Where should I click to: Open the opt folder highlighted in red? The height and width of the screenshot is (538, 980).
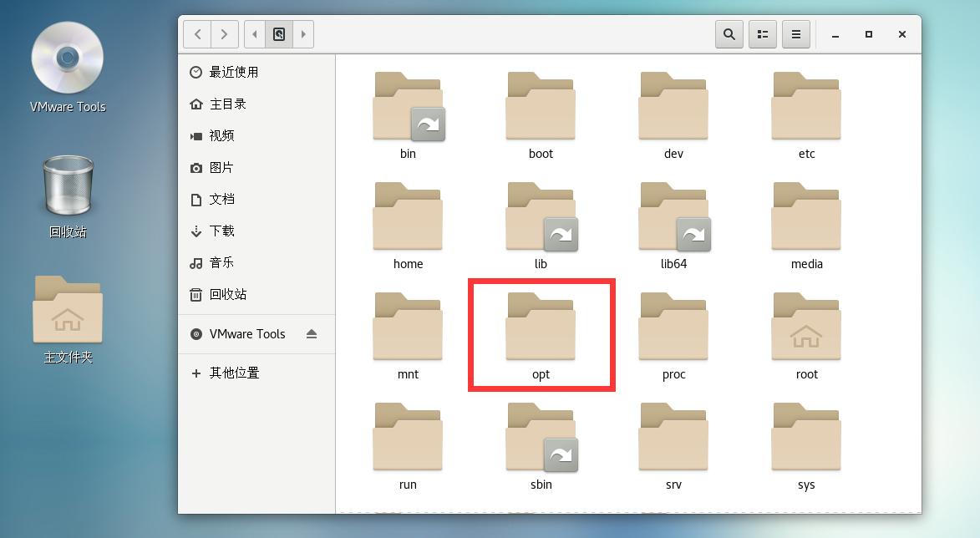541,327
